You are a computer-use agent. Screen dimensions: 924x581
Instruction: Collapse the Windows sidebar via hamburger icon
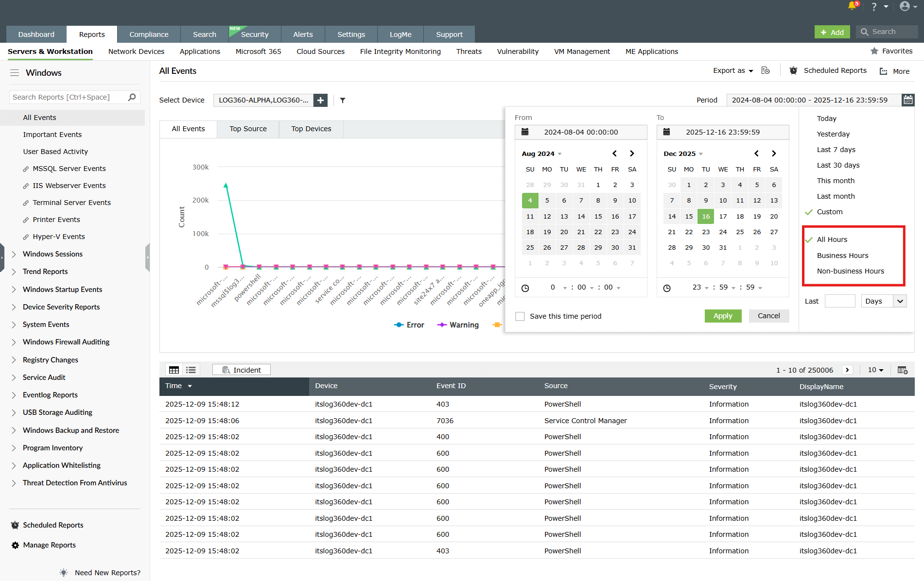click(x=15, y=72)
